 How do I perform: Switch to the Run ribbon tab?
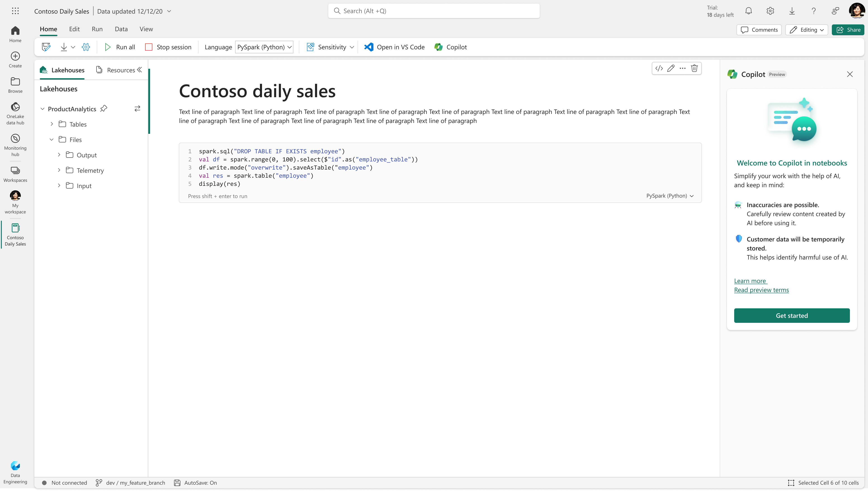click(97, 29)
